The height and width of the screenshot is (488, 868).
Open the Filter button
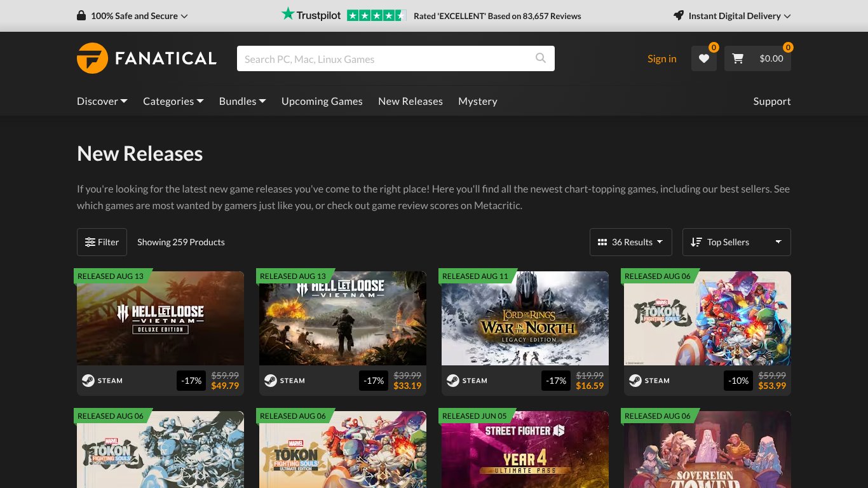(102, 242)
